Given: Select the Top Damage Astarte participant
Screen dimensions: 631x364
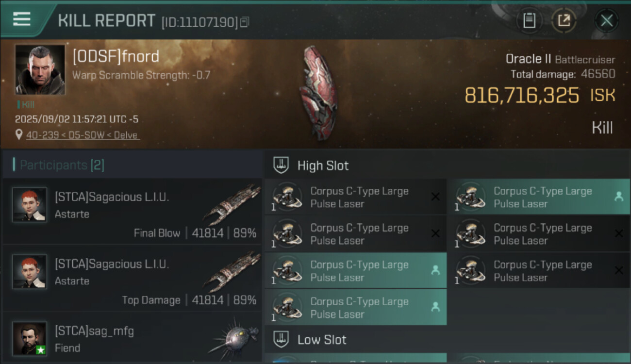Looking at the screenshot, I should point(132,279).
